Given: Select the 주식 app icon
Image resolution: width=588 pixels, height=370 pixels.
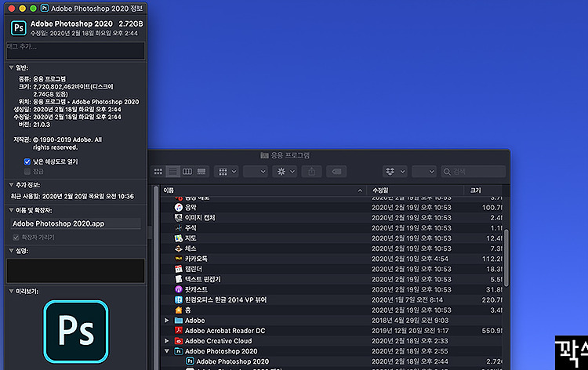Looking at the screenshot, I should pyautogui.click(x=179, y=228).
